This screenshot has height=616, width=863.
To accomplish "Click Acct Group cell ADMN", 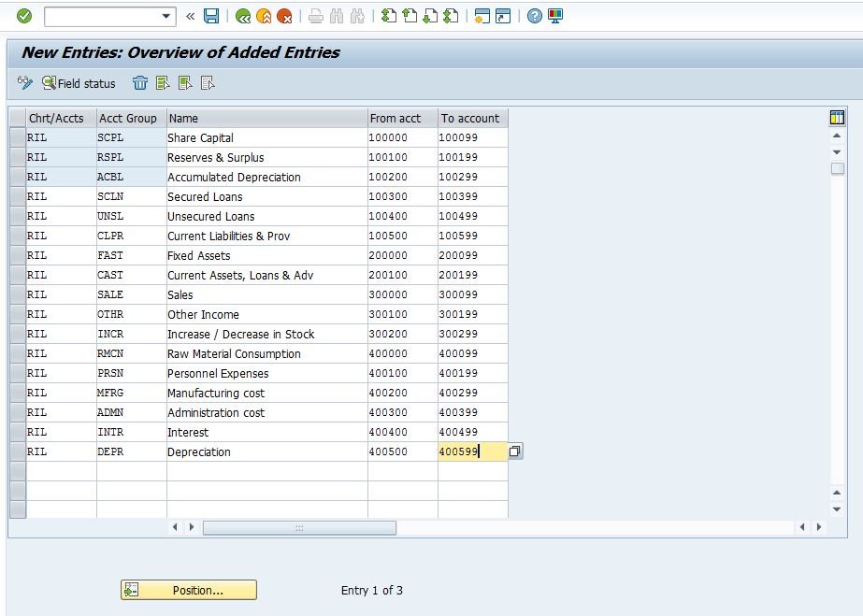I will (x=132, y=412).
